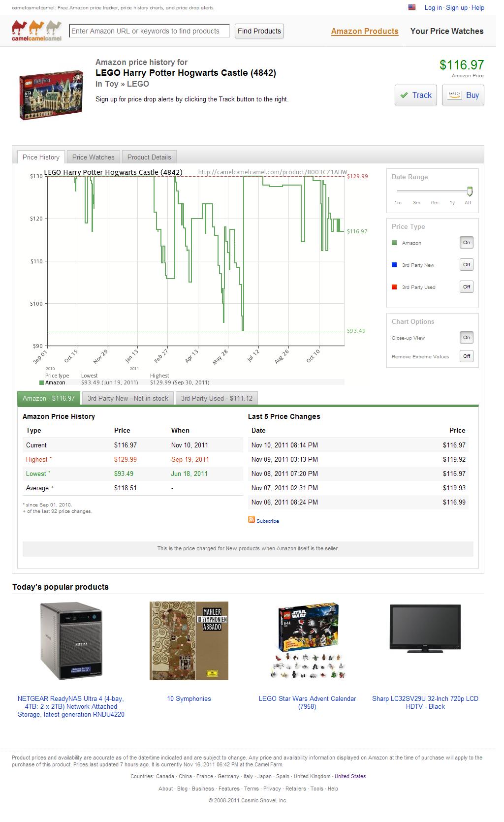Toggle the Amazon price type On button
The width and height of the screenshot is (504, 822).
click(467, 242)
